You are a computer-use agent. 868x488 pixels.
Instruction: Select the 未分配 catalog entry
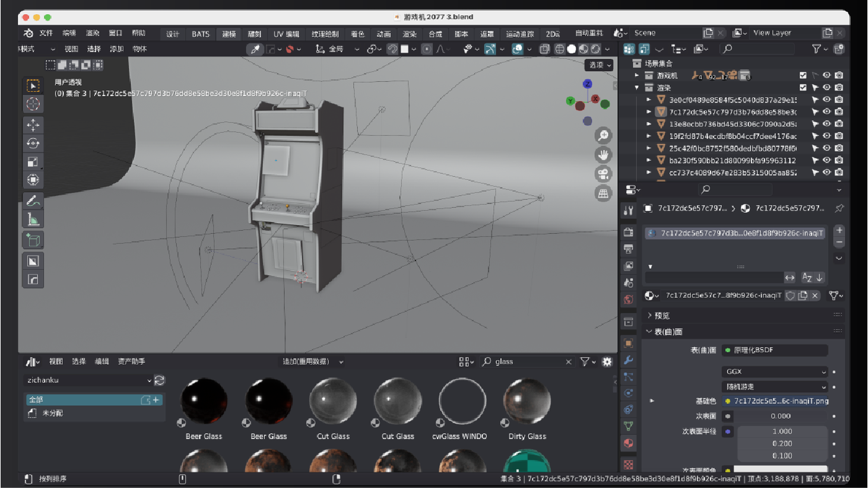[x=53, y=414]
